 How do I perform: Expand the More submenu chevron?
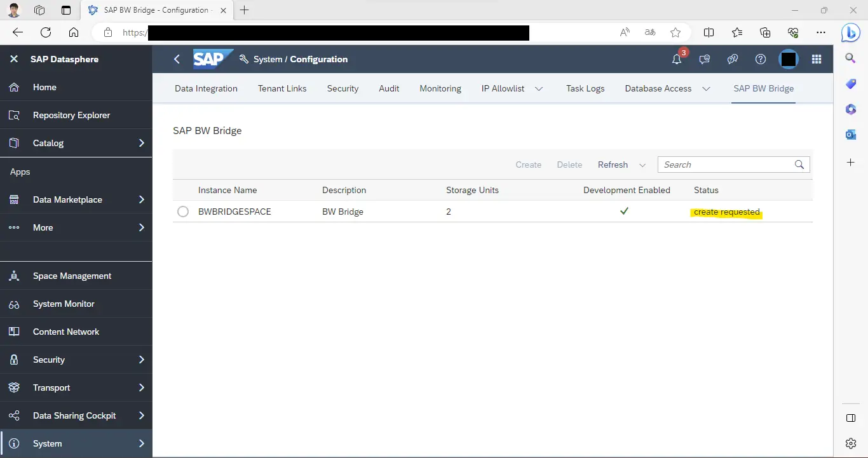tap(142, 227)
